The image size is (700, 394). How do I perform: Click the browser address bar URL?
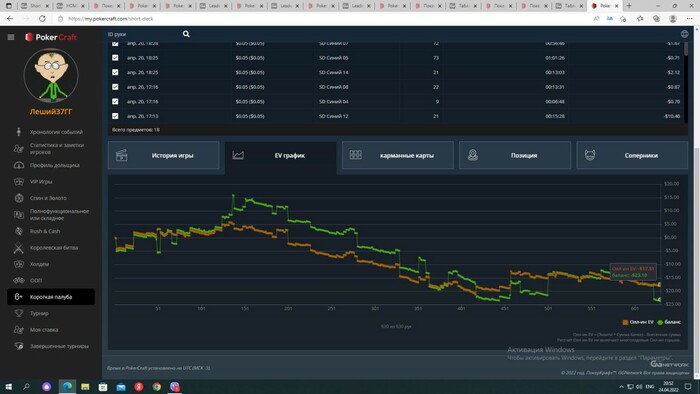111,19
